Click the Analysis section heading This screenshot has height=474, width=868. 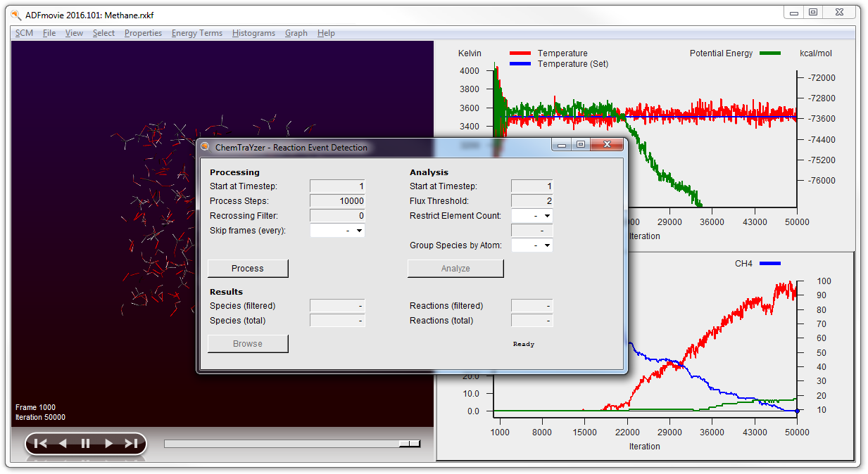pos(429,172)
